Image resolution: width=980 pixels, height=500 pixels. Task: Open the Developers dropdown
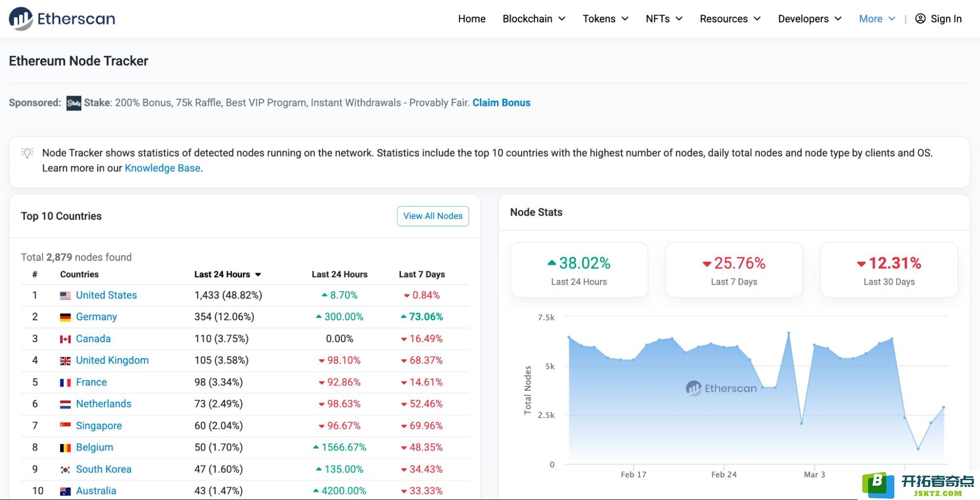[x=809, y=19]
